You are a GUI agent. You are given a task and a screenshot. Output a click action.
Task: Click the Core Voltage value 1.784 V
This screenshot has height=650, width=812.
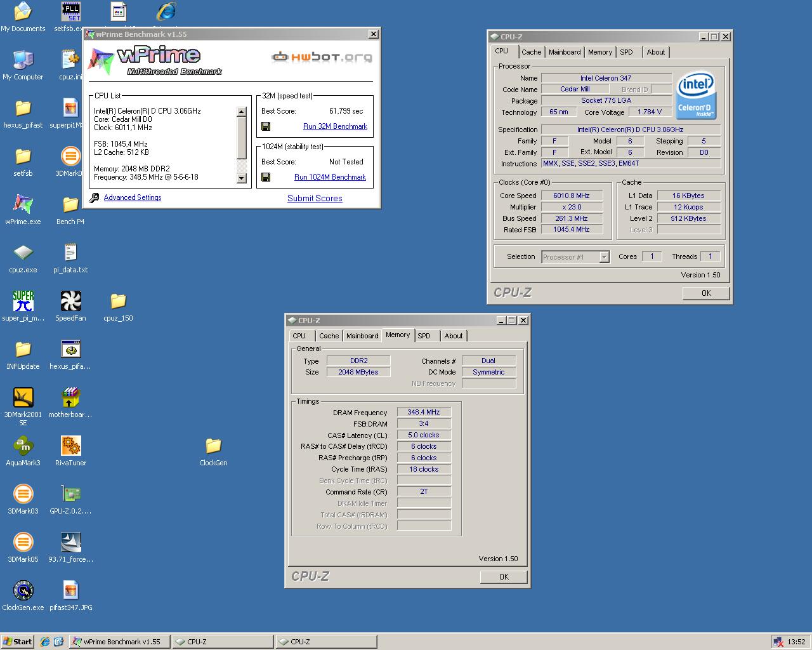650,112
